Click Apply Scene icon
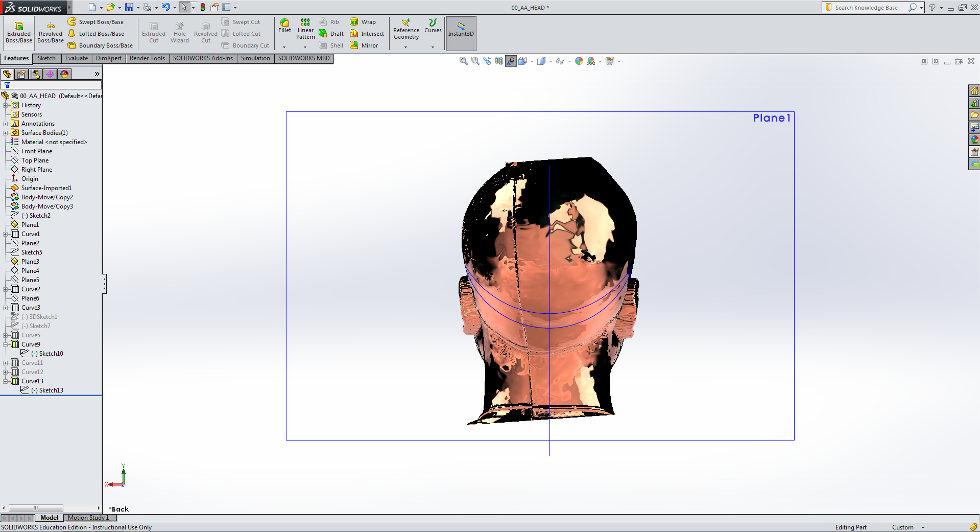 [591, 61]
